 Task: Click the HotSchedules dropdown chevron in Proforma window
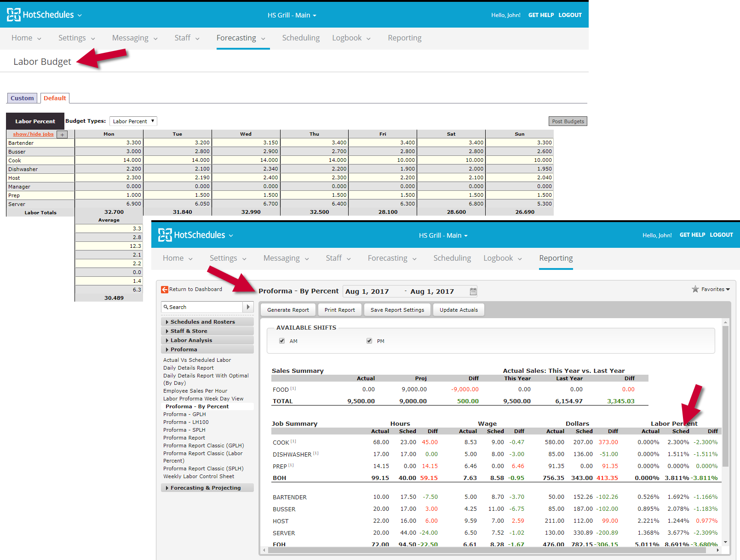231,235
